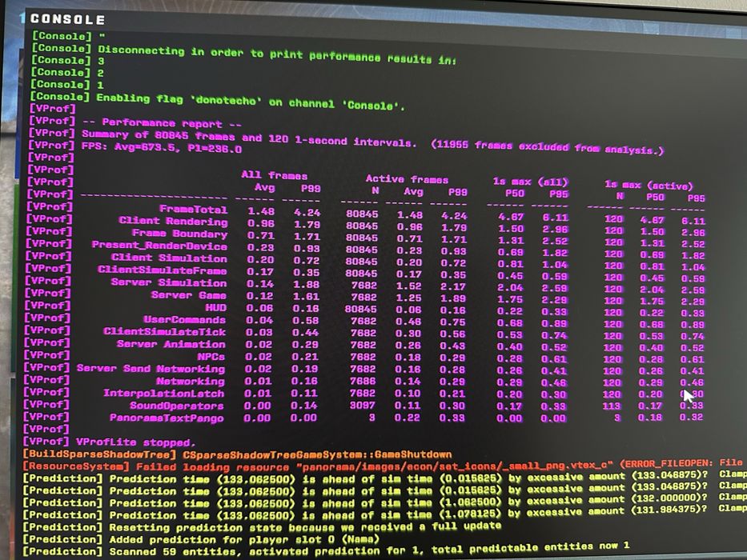747x560 pixels.
Task: Click Server Simulation's All frames P99 value 1.88
Action: (306, 285)
